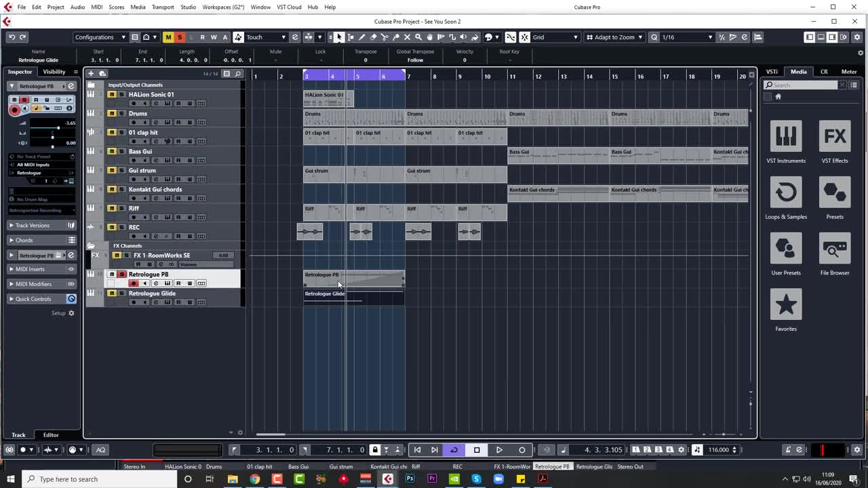Click the Retrologue PB event in the timeline

pyautogui.click(x=354, y=279)
